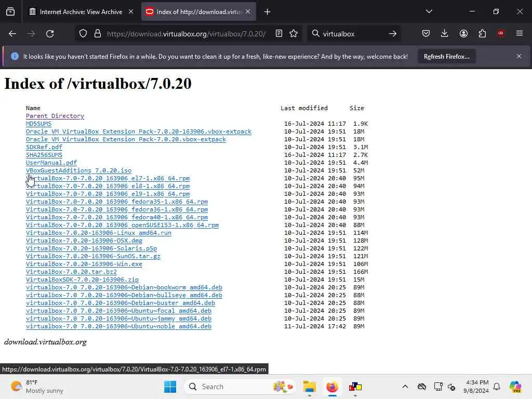Download the el7-1.x86_64.rpm package
532x399 pixels.
click(x=108, y=179)
